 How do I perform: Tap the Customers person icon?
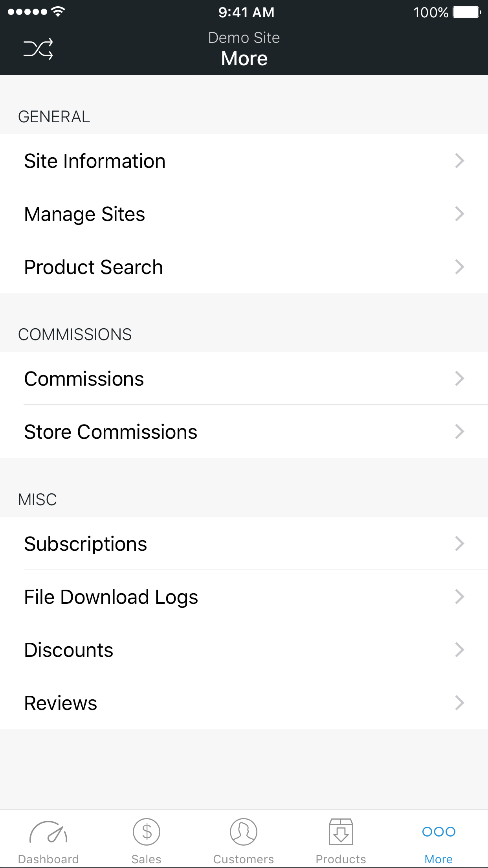point(244,832)
